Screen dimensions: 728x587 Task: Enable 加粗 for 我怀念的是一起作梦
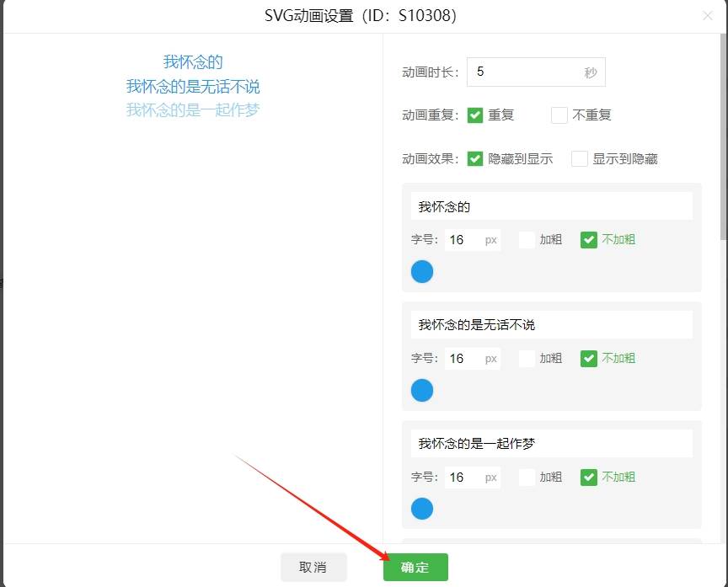click(527, 478)
